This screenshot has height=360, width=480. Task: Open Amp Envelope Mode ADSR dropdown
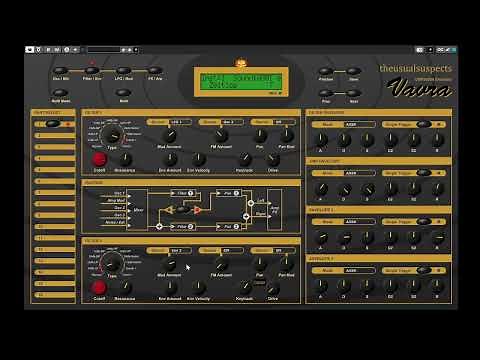[x=359, y=173]
